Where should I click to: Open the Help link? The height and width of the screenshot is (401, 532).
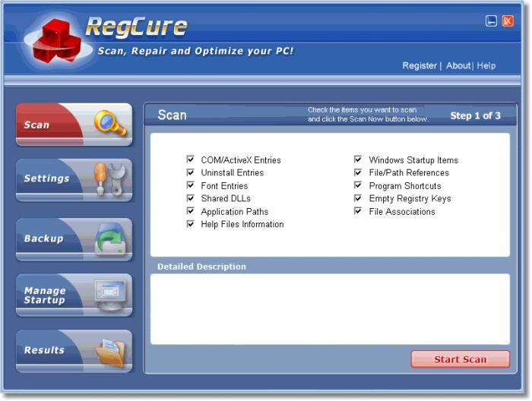[x=486, y=65]
